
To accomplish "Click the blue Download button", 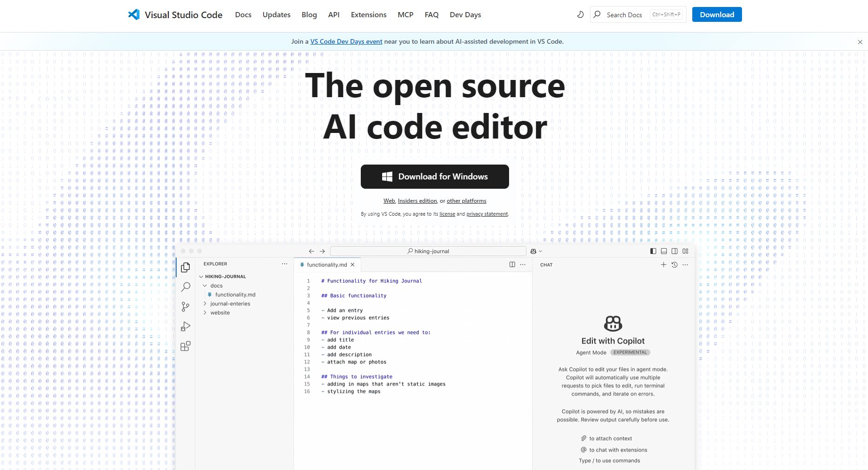I will tap(717, 14).
